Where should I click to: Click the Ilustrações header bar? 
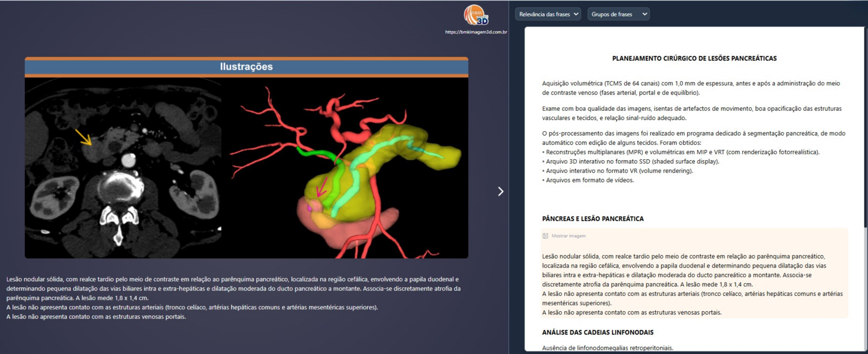(x=246, y=67)
